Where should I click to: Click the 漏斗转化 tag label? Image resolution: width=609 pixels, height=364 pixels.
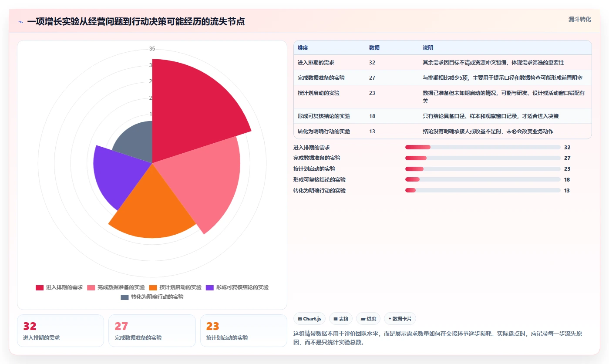coord(580,19)
